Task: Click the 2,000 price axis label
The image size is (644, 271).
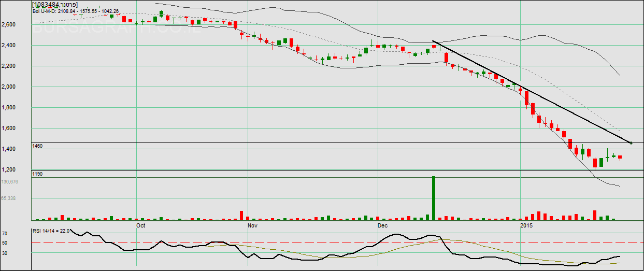Action: tap(9, 87)
